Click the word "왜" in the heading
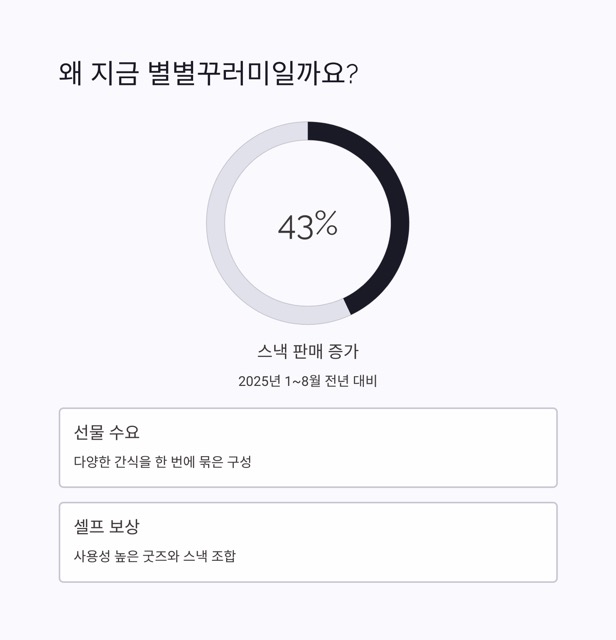 (71, 74)
